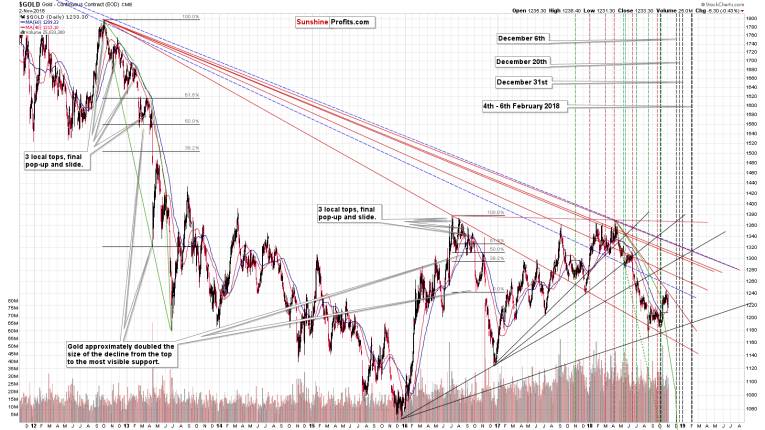Click the Close price value in header
The image size is (765, 430).
click(643, 10)
